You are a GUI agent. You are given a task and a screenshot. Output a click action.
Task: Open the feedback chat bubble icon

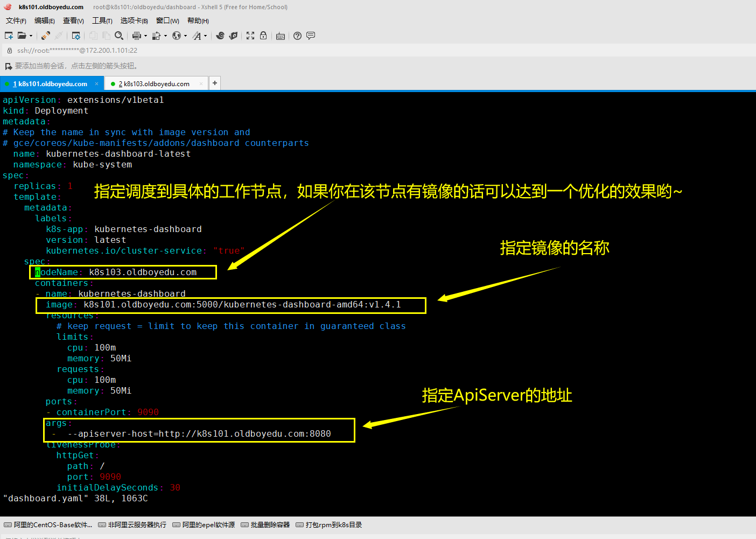(x=310, y=36)
